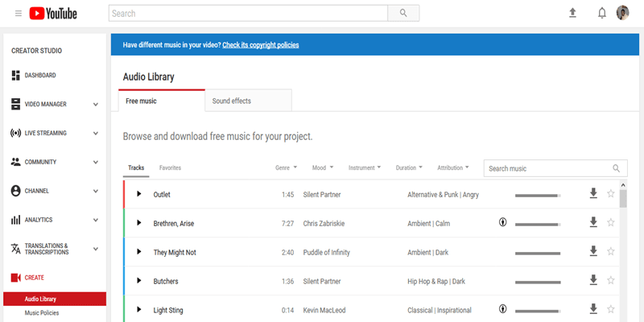Star the Butchers track
644x322 pixels.
pos(611,280)
